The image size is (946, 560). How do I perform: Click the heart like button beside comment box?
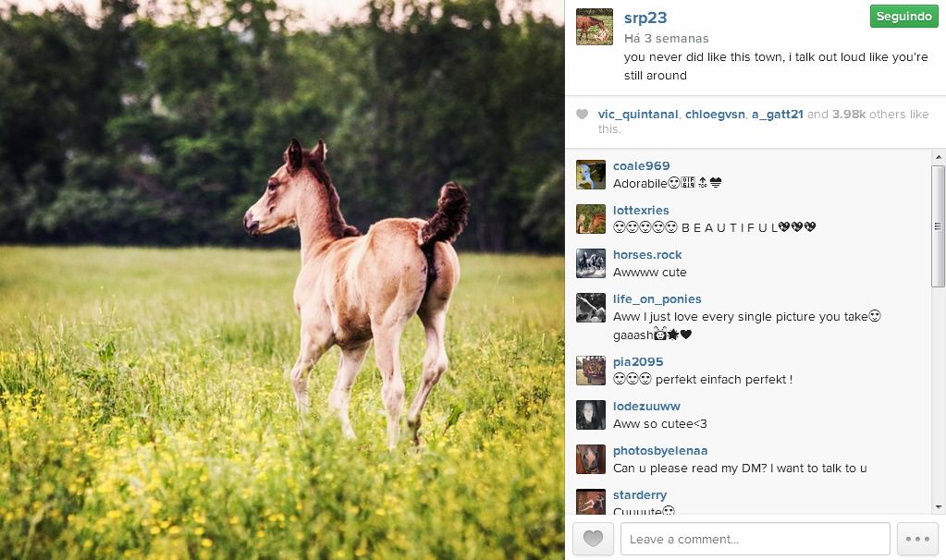[x=593, y=539]
